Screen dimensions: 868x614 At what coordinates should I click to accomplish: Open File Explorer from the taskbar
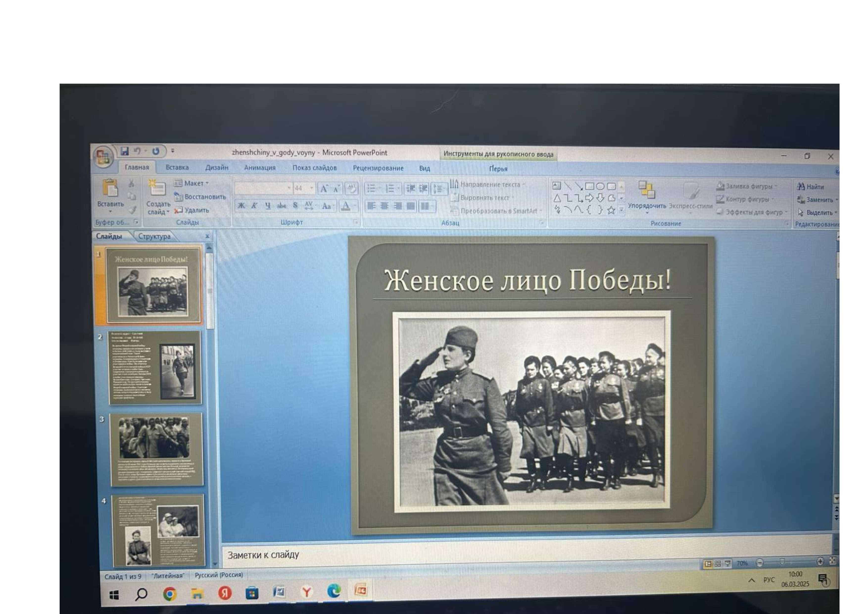[x=197, y=594]
